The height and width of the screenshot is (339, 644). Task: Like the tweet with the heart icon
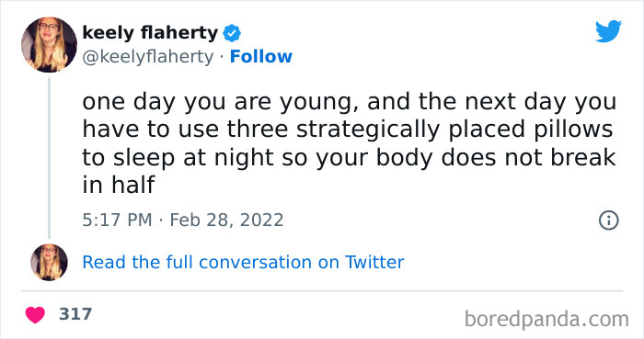tap(35, 315)
